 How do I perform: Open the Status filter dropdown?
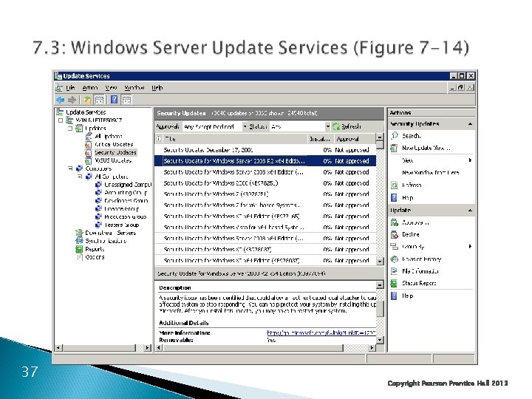coord(328,126)
